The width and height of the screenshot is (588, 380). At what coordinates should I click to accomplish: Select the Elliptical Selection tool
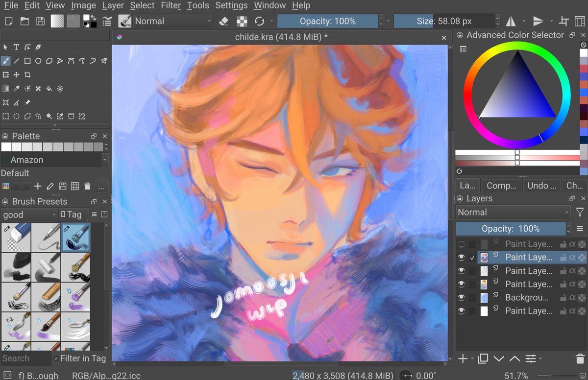click(x=16, y=116)
